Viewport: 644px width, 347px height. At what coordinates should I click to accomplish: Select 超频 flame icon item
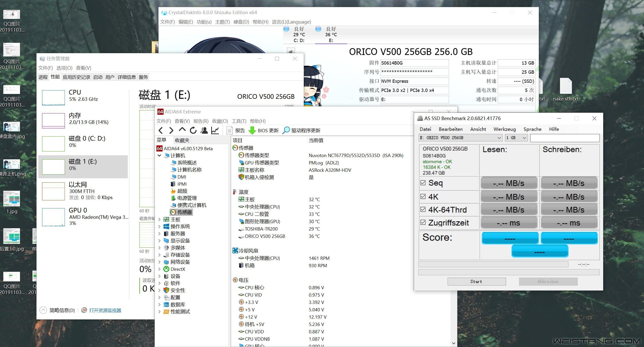(x=179, y=191)
